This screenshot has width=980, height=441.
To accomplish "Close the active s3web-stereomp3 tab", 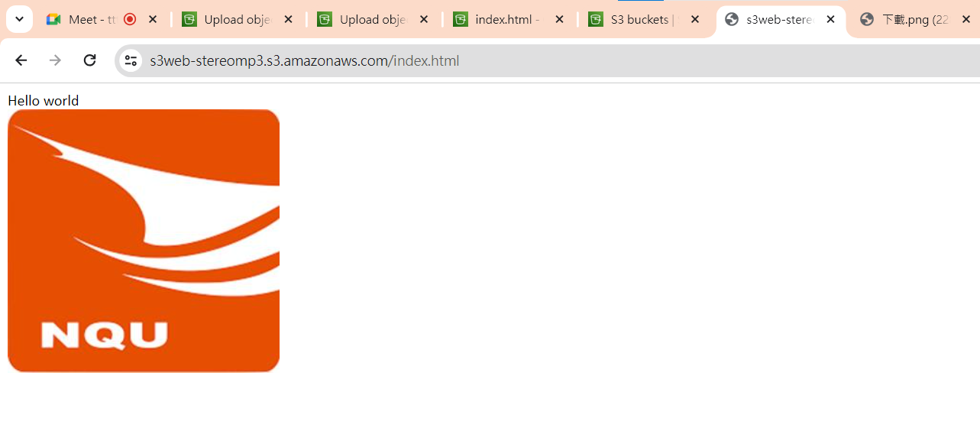I will pyautogui.click(x=830, y=19).
